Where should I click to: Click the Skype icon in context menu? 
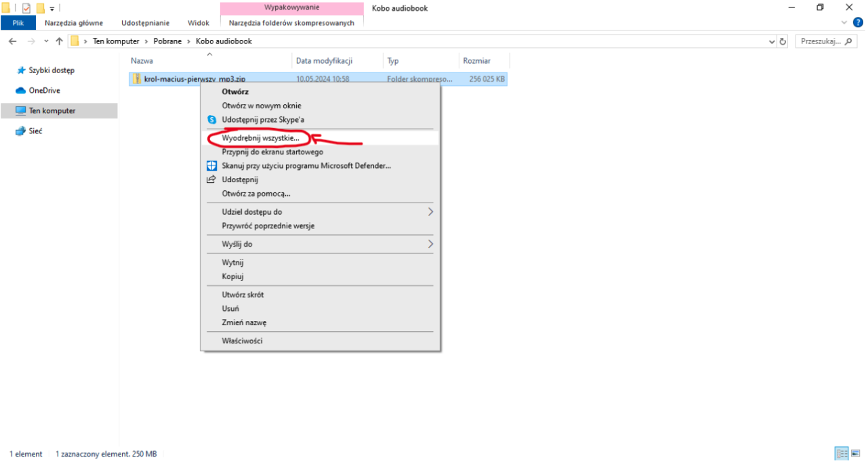(x=211, y=120)
